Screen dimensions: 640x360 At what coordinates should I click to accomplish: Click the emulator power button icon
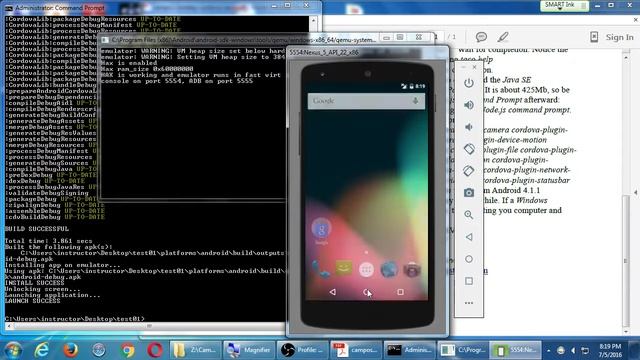click(469, 83)
